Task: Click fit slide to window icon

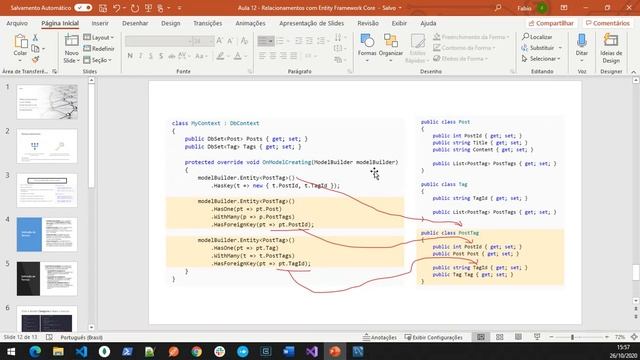Action: (634, 337)
